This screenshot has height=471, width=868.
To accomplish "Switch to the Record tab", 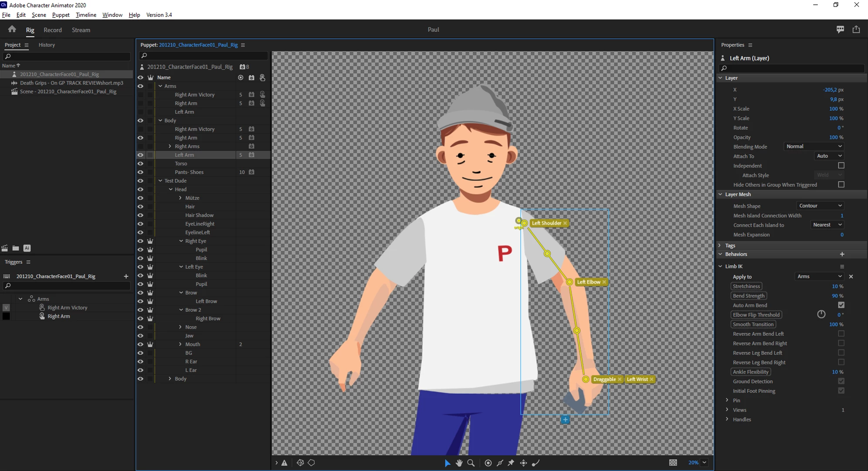I will pyautogui.click(x=53, y=30).
